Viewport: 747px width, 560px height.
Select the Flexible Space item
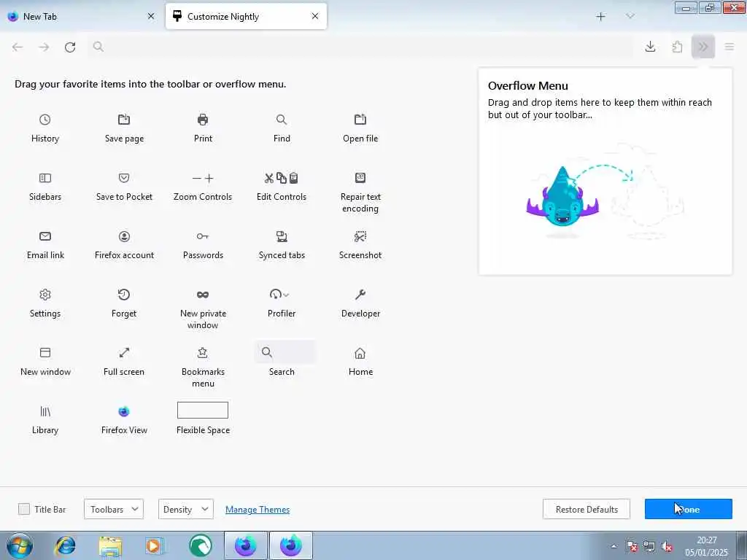203,419
